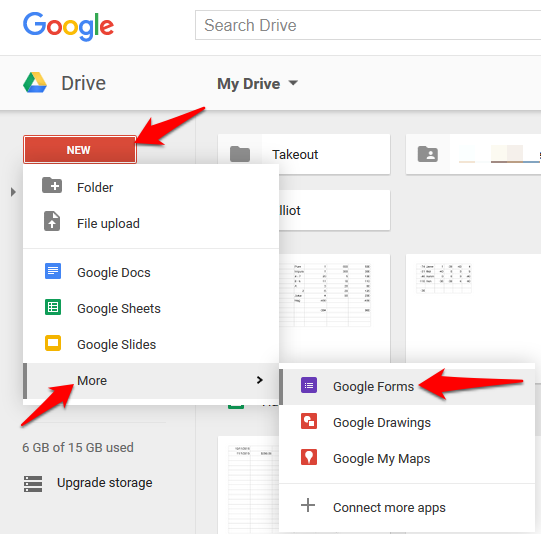
Task: Create a new Google Sheets spreadsheet
Action: (x=151, y=308)
